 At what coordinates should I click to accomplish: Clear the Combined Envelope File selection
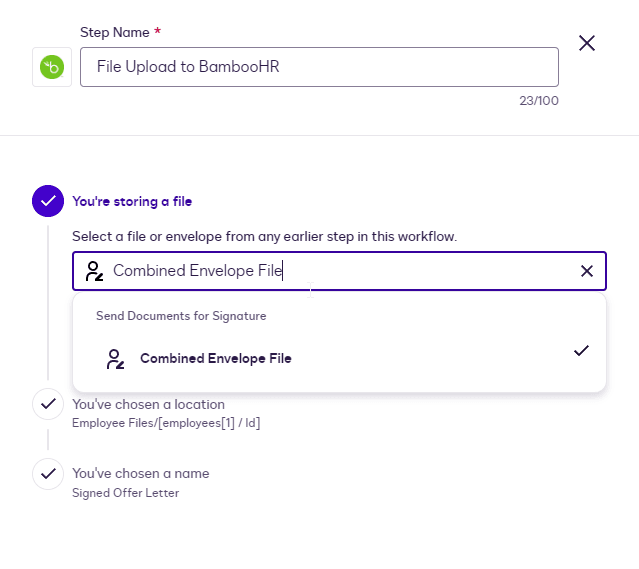pos(587,271)
